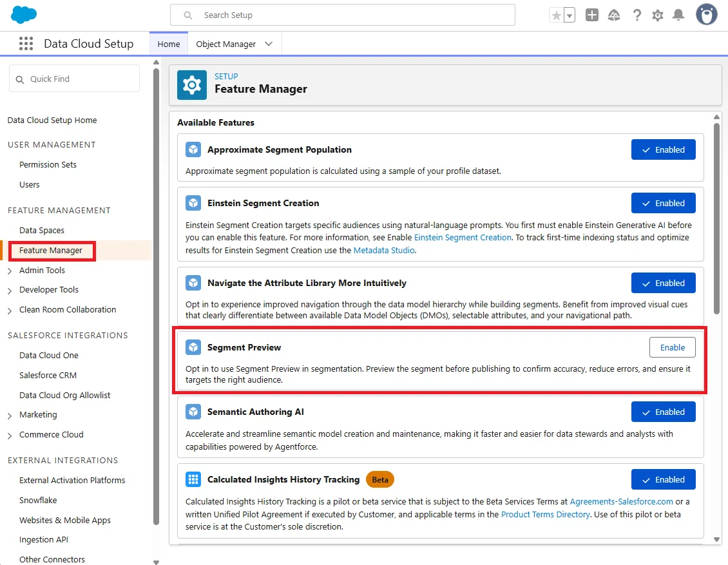Click the Beta badge
This screenshot has width=728, height=565.
coord(380,479)
